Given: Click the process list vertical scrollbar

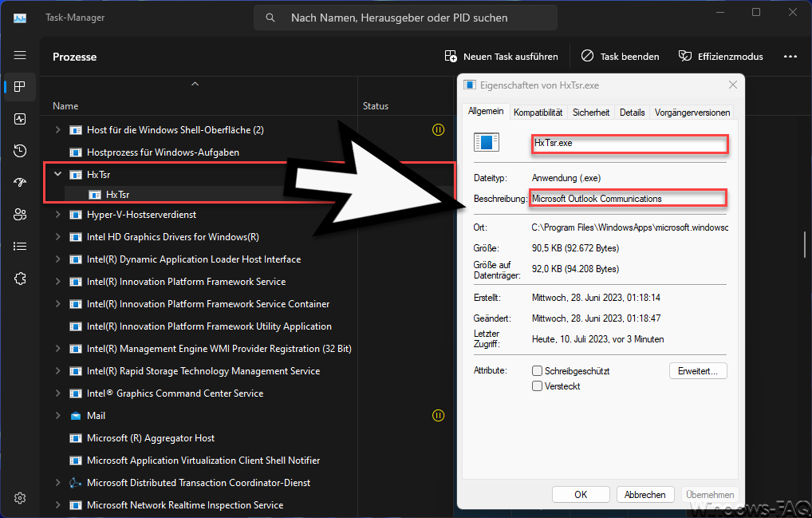Looking at the screenshot, I should click(805, 243).
